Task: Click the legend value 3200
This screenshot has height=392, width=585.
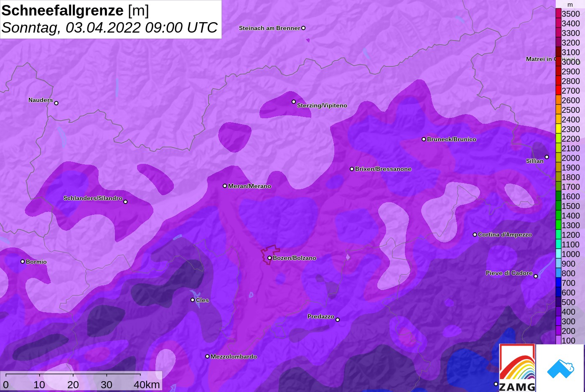Action: click(x=571, y=43)
